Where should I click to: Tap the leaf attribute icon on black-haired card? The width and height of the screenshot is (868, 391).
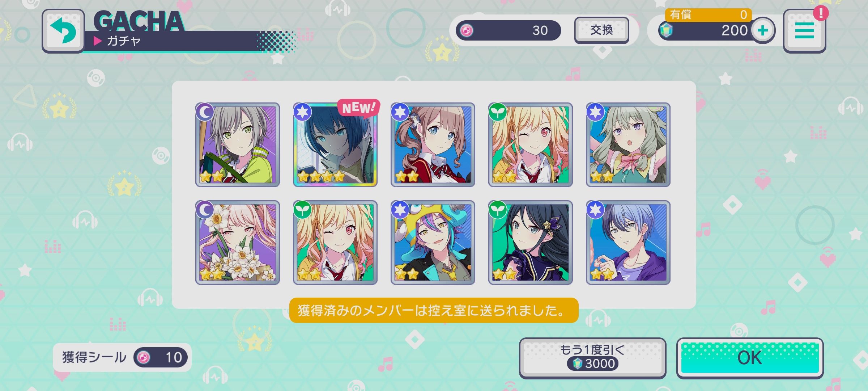[498, 210]
